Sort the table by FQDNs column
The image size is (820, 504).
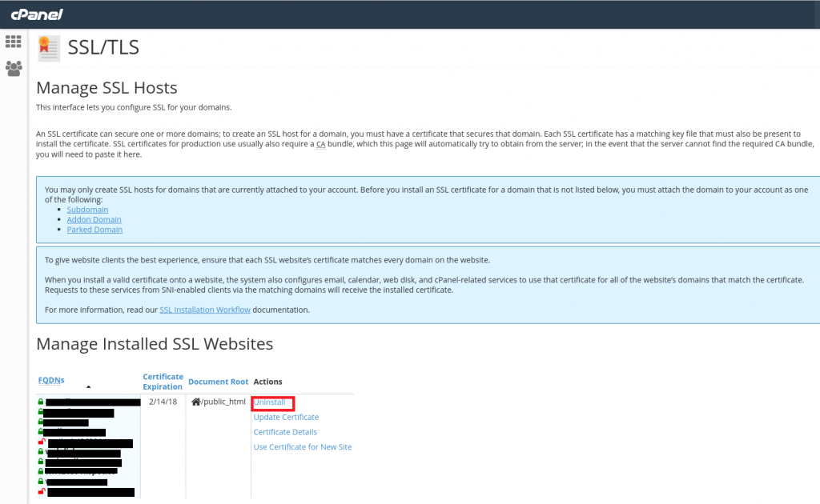(x=50, y=380)
